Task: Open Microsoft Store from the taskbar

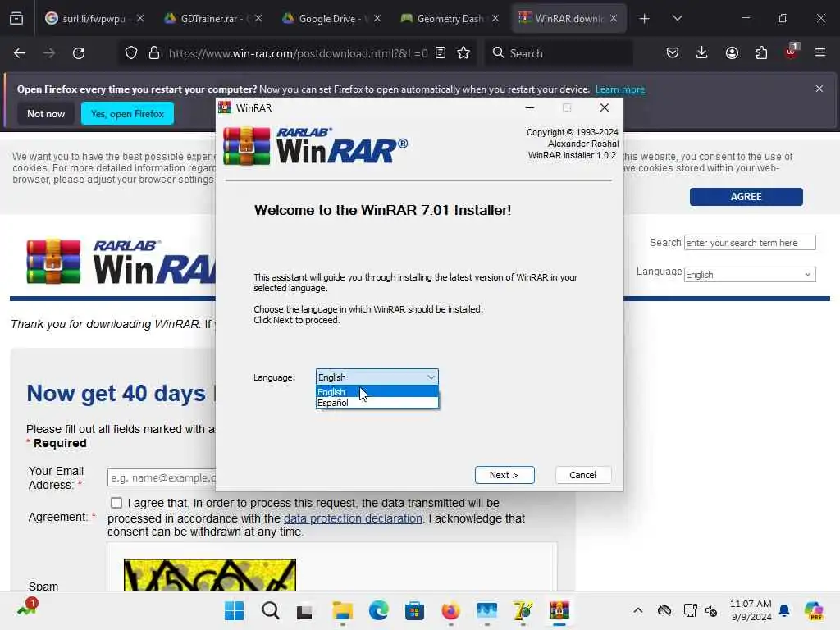Action: (x=414, y=610)
